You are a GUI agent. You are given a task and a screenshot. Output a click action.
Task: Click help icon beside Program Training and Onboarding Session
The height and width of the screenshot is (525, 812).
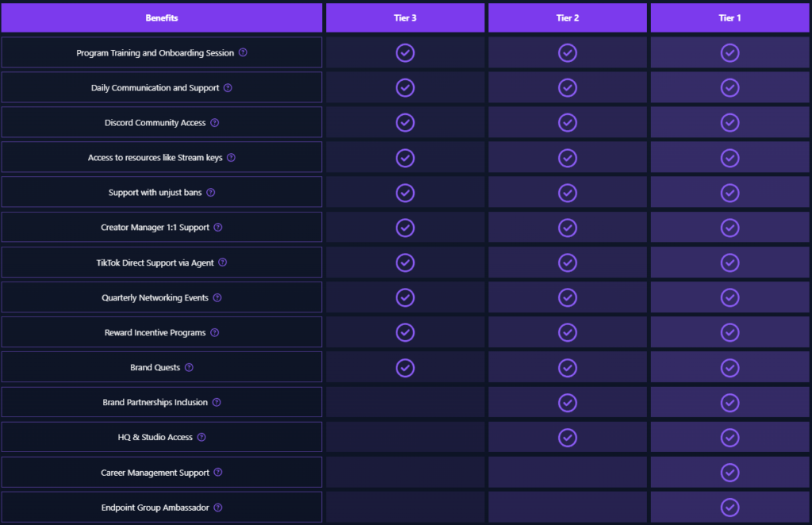tap(243, 53)
